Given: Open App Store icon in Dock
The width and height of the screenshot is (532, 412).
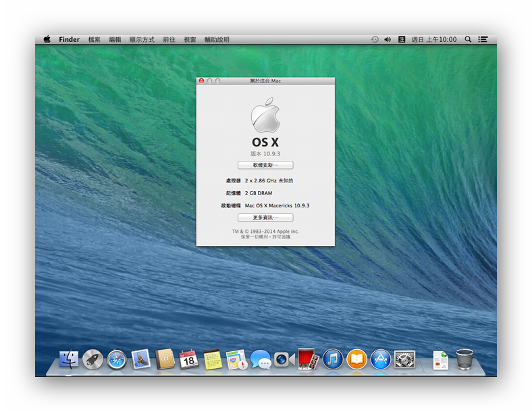Looking at the screenshot, I should tap(380, 359).
